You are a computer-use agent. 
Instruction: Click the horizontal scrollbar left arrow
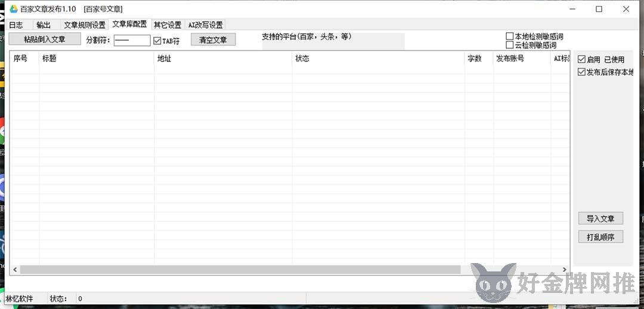pyautogui.click(x=15, y=270)
